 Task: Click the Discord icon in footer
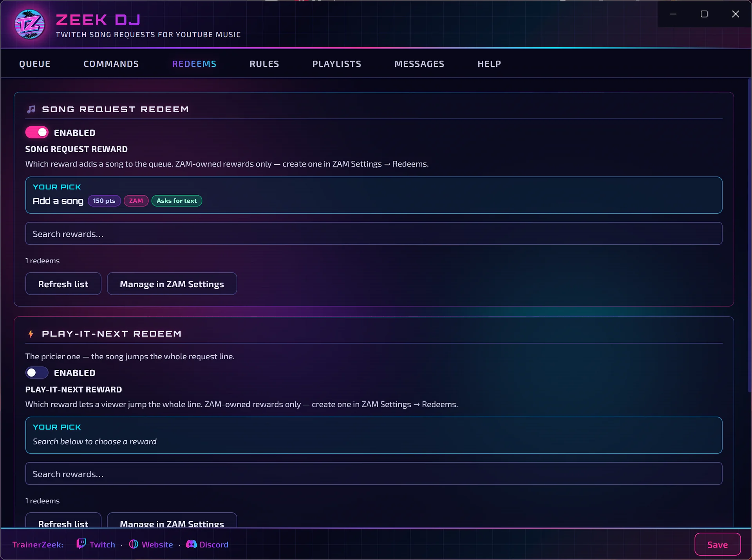pyautogui.click(x=191, y=544)
